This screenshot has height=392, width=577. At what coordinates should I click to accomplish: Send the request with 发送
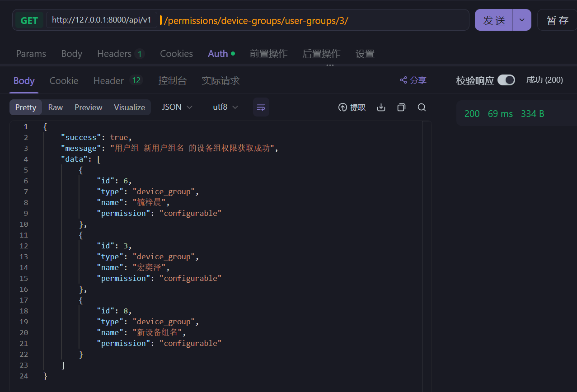(494, 20)
